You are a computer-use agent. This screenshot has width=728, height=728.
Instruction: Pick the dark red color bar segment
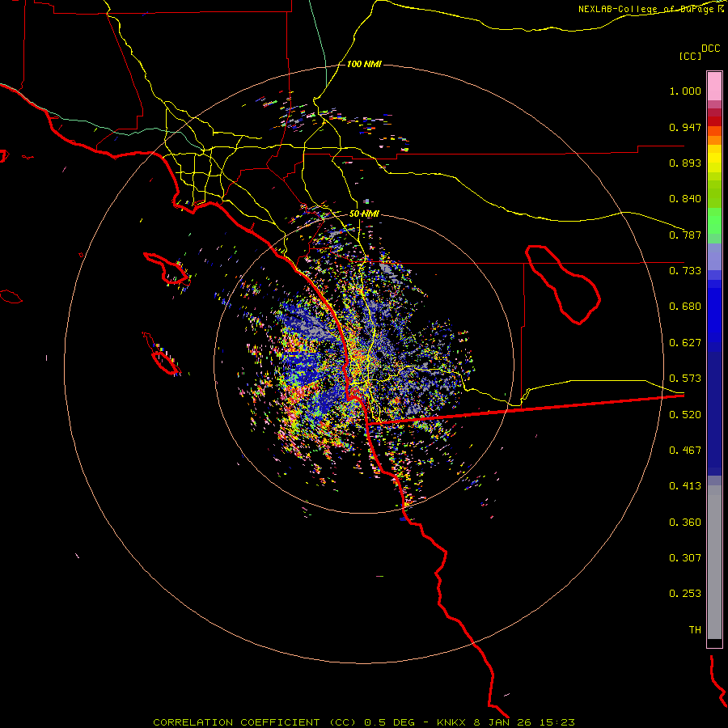pyautogui.click(x=714, y=121)
